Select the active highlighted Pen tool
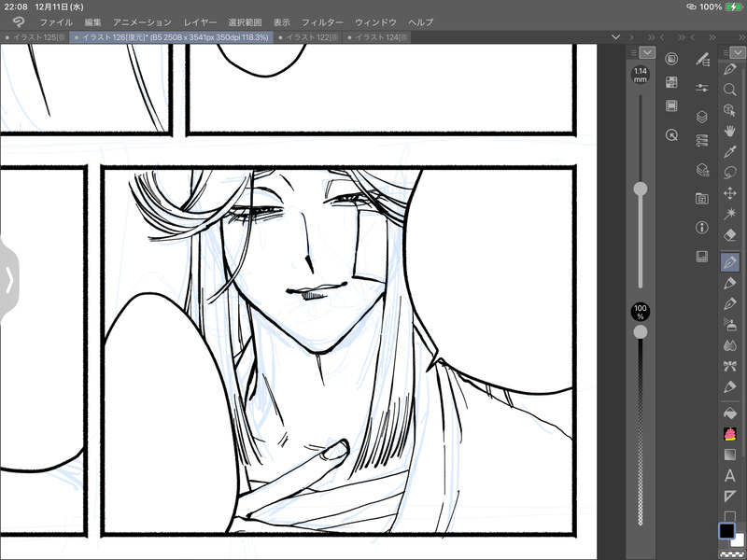Screen dimensions: 747x560 tap(730, 262)
